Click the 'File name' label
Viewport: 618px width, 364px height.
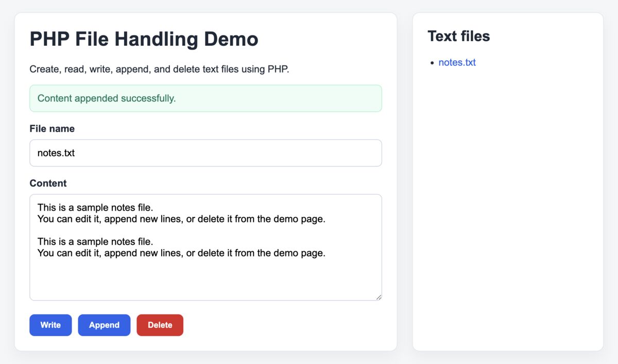tap(52, 129)
